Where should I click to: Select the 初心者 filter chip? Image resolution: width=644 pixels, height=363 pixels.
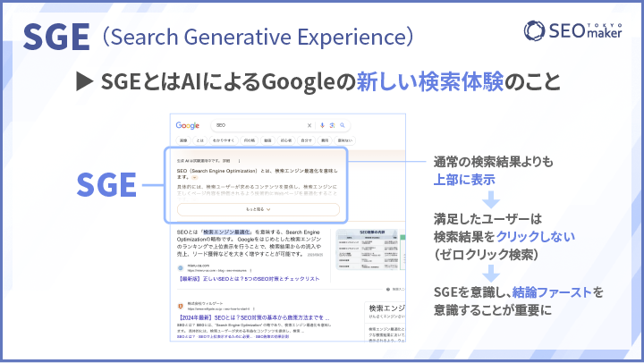(x=286, y=140)
